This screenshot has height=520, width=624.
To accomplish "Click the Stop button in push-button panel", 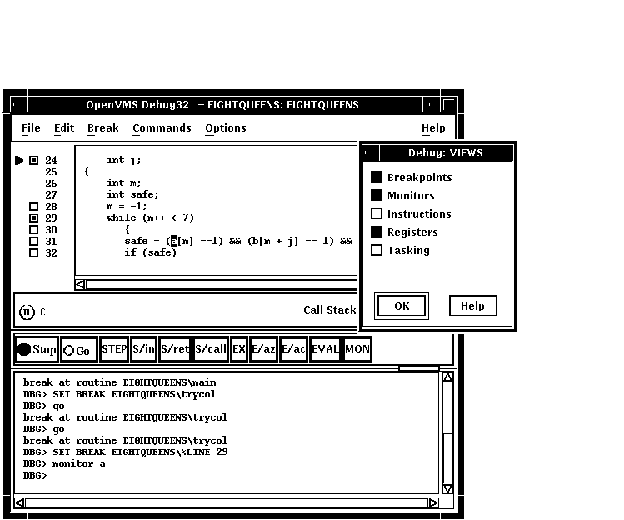I will pos(36,351).
